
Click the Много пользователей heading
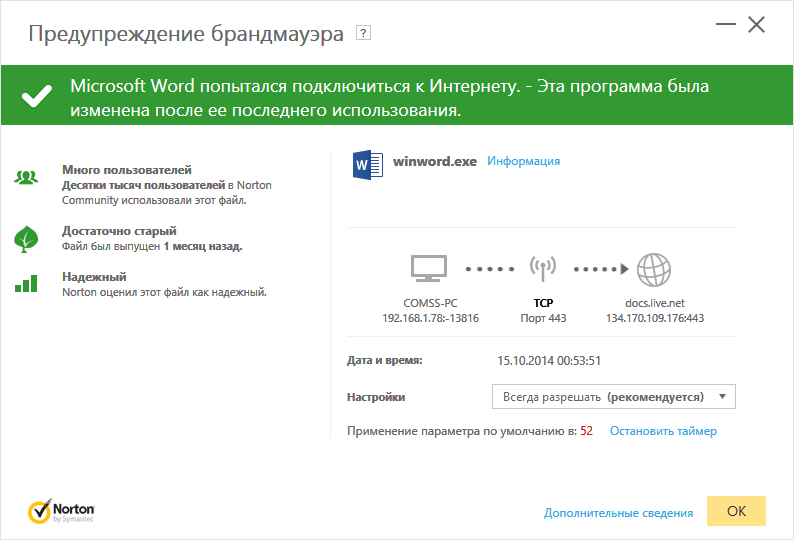[127, 170]
